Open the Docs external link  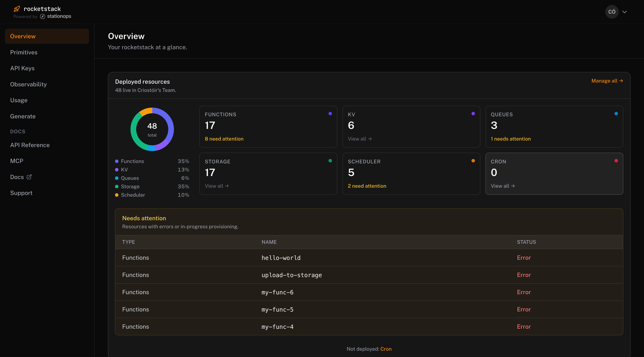[x=21, y=177]
